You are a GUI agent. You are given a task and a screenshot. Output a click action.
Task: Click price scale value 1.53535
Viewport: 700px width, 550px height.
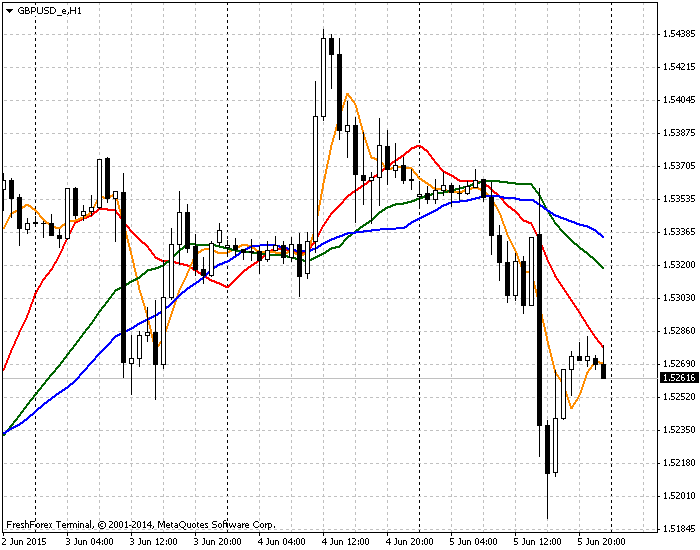(x=679, y=199)
